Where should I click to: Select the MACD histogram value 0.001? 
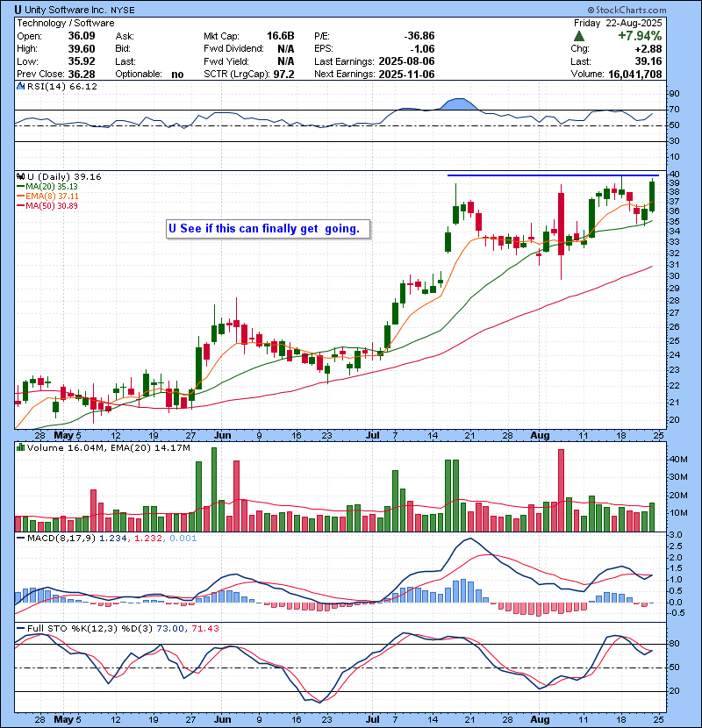pyautogui.click(x=183, y=539)
